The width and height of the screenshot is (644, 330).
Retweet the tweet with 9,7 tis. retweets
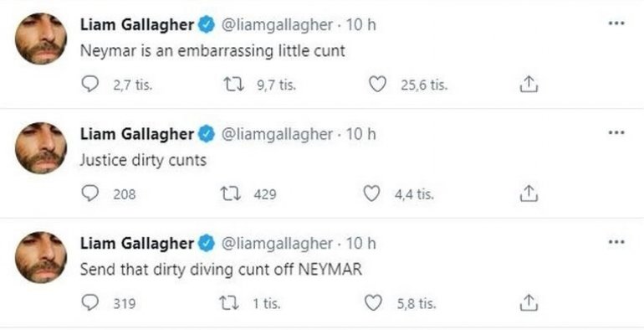coord(233,85)
